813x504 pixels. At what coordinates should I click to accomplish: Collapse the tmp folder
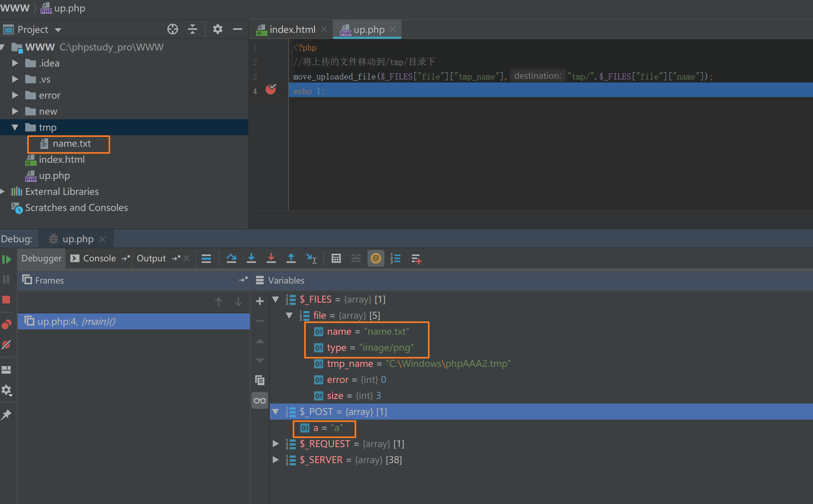(15, 127)
